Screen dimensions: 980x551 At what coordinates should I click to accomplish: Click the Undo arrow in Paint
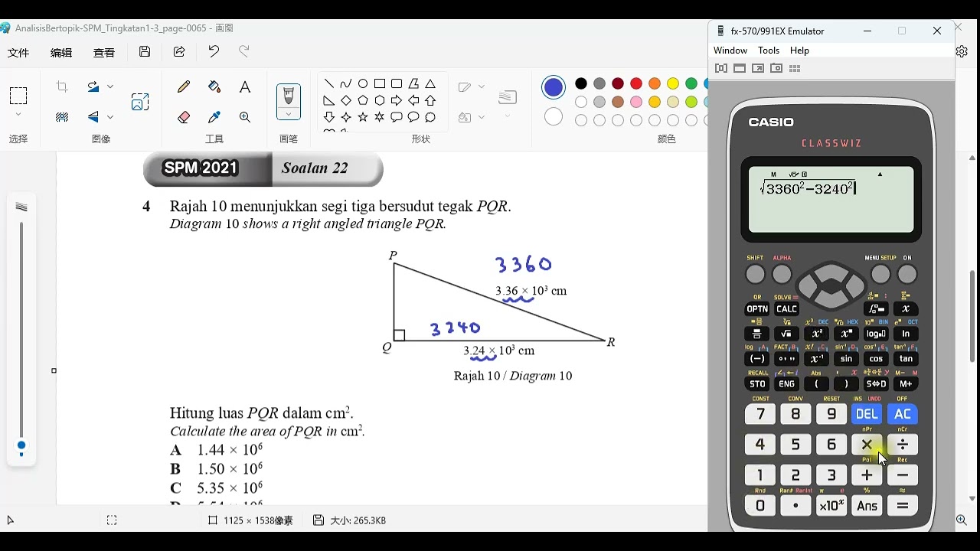(214, 52)
